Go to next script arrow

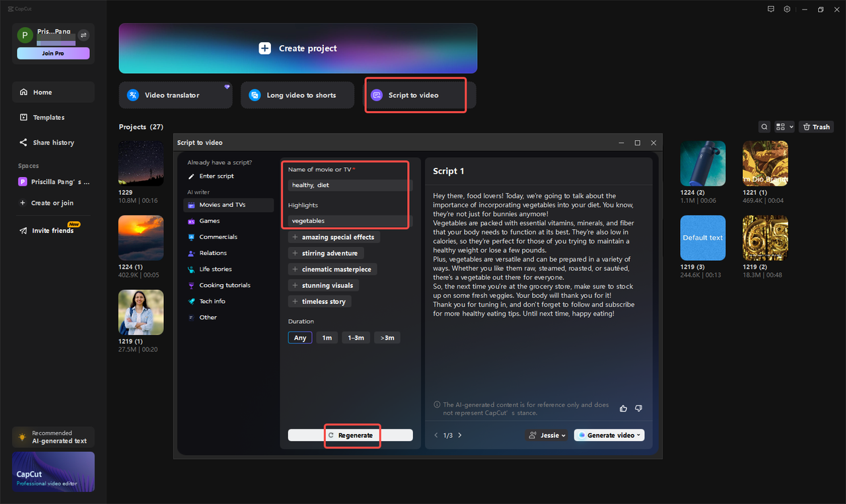click(460, 435)
